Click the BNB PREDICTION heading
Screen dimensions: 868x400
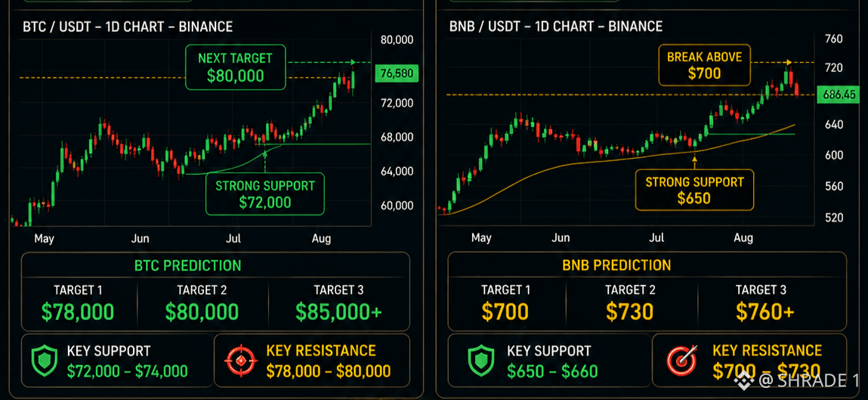(616, 265)
